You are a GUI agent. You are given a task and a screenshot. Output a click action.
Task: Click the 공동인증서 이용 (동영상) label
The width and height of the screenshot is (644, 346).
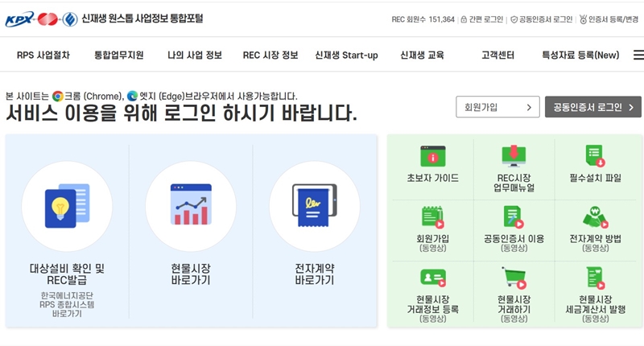click(x=514, y=243)
